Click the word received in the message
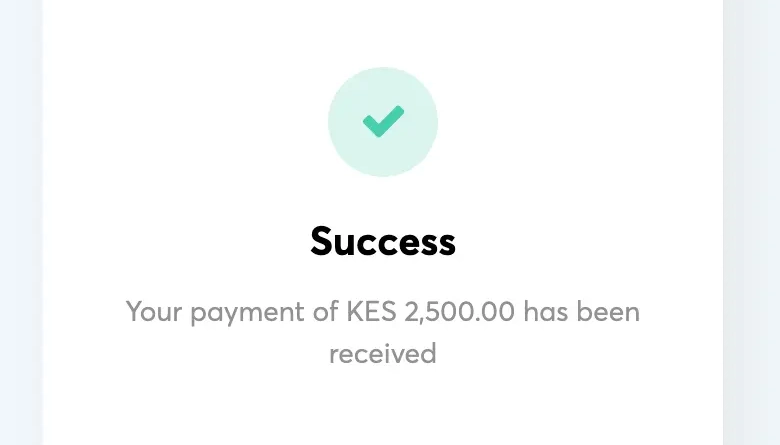Viewport: 780px width, 445px height. [383, 354]
